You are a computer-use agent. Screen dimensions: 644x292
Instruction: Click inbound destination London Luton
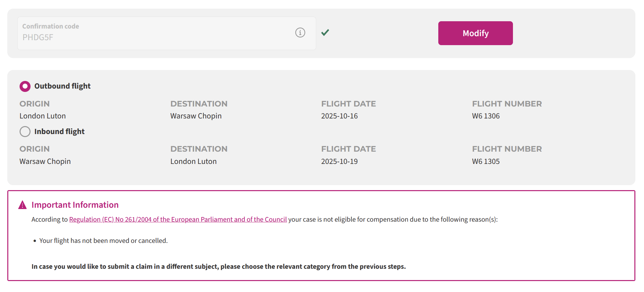193,162
